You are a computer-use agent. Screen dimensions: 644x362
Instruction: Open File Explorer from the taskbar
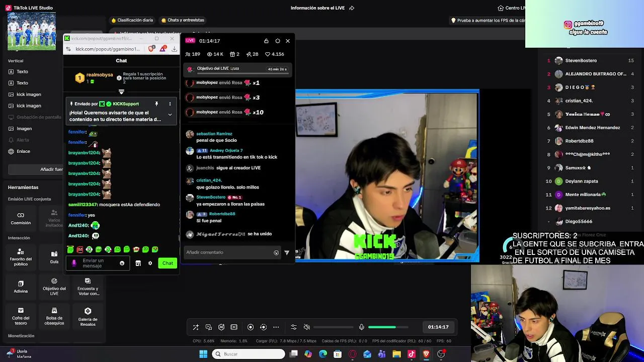(x=396, y=354)
